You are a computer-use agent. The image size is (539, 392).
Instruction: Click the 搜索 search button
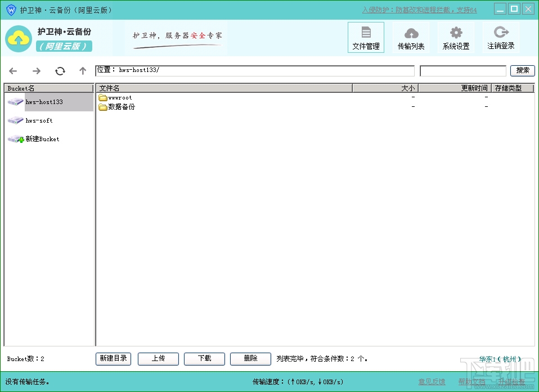point(523,70)
